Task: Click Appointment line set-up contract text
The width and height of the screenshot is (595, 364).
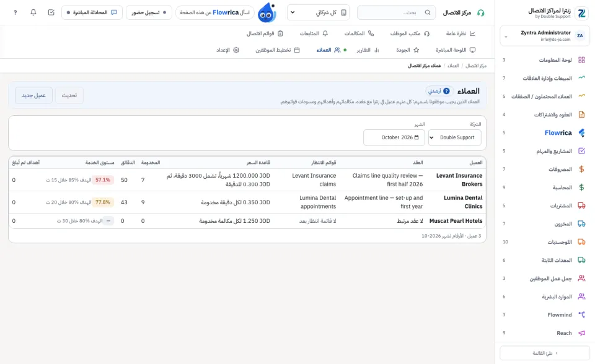Action: (x=384, y=202)
